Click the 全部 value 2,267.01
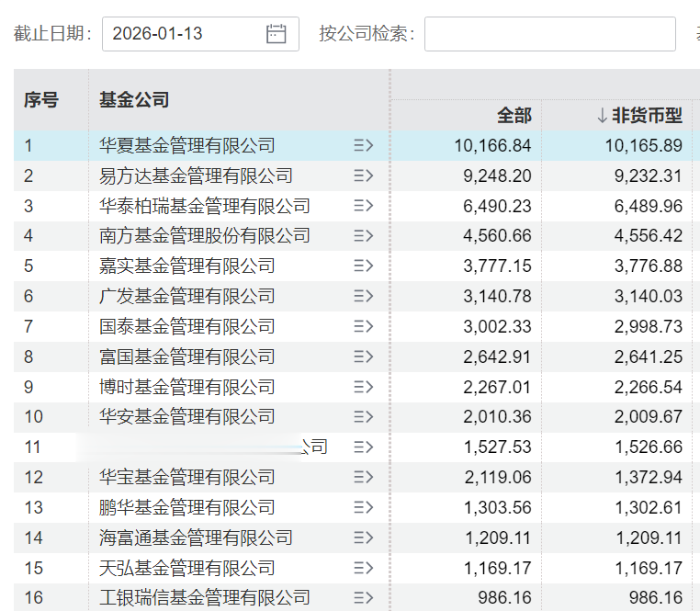 pyautogui.click(x=497, y=387)
